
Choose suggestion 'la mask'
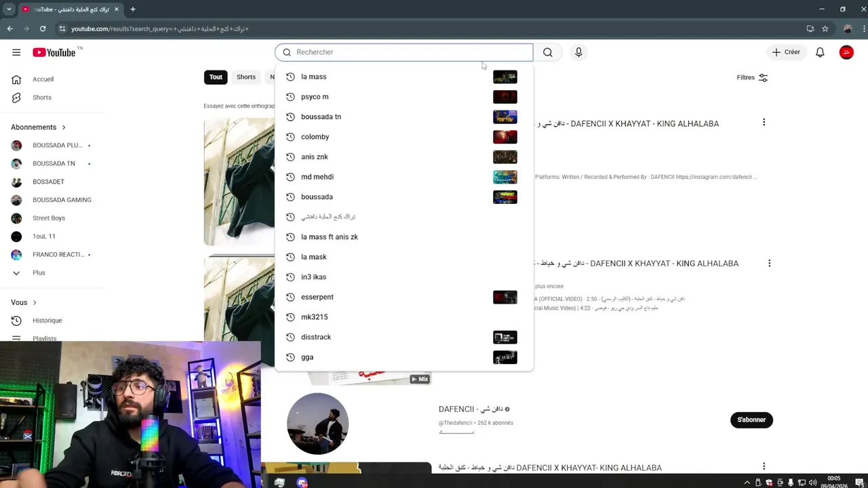point(404,257)
